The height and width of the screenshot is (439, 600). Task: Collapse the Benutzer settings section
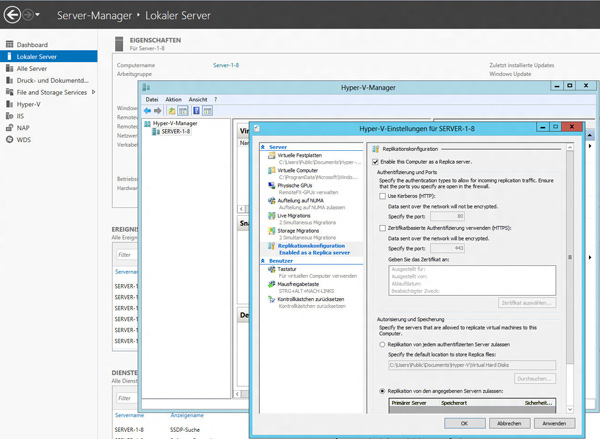coord(262,261)
